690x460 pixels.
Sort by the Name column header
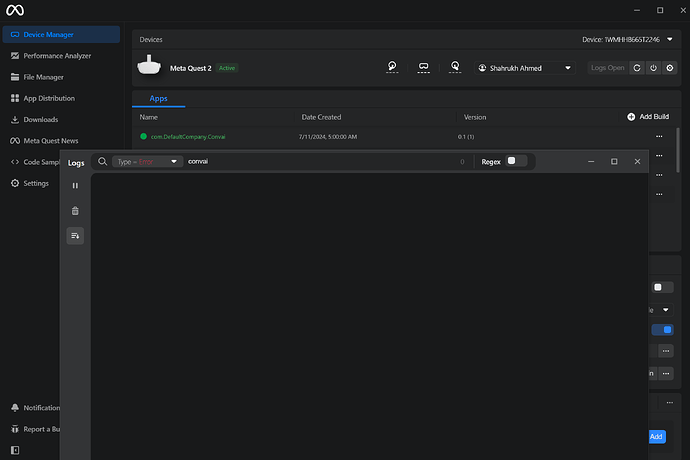click(149, 117)
